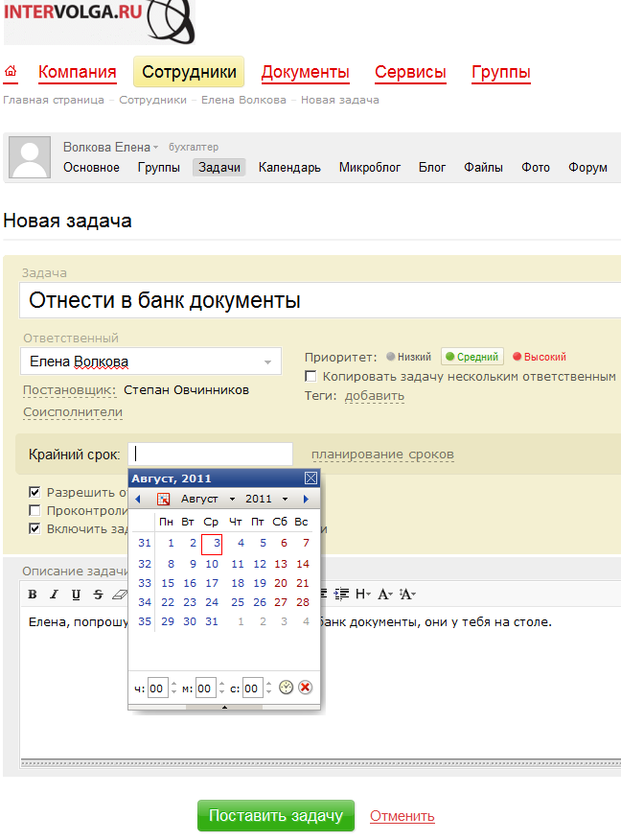Toggle the Проконтролировать checkbox
This screenshot has height=840, width=621.
tap(34, 510)
